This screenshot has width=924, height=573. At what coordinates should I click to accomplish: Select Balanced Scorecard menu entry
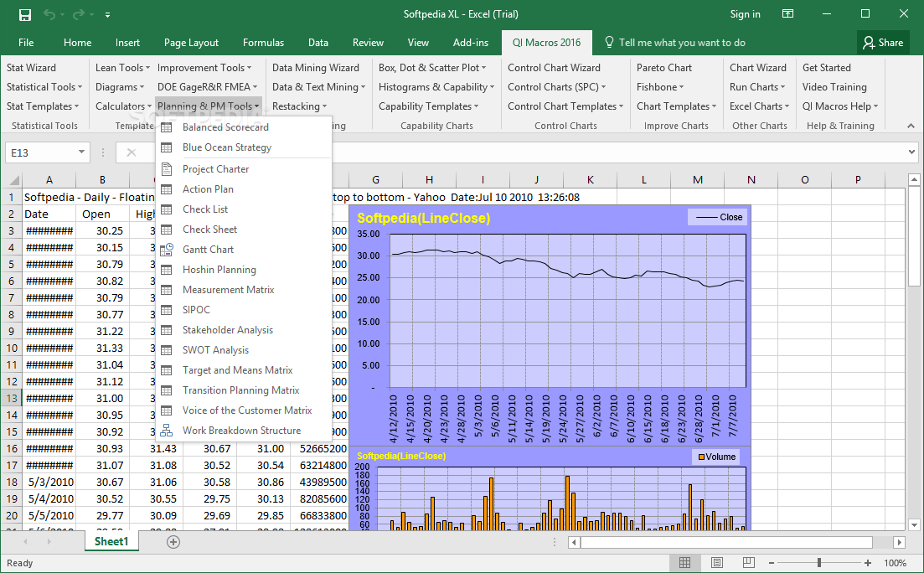[244, 127]
